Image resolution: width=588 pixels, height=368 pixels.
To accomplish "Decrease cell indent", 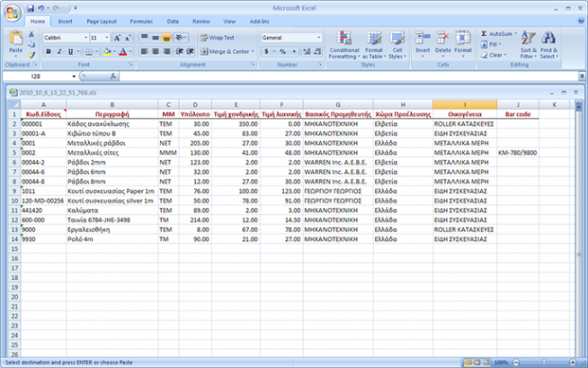I will click(x=180, y=51).
